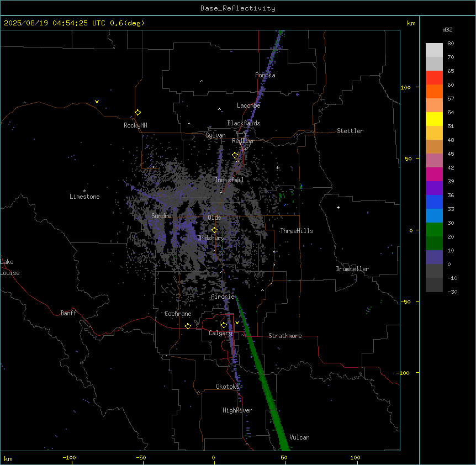Viewport: 476px width, 465px height.
Task: Click the Limestone label text
Action: coord(84,197)
